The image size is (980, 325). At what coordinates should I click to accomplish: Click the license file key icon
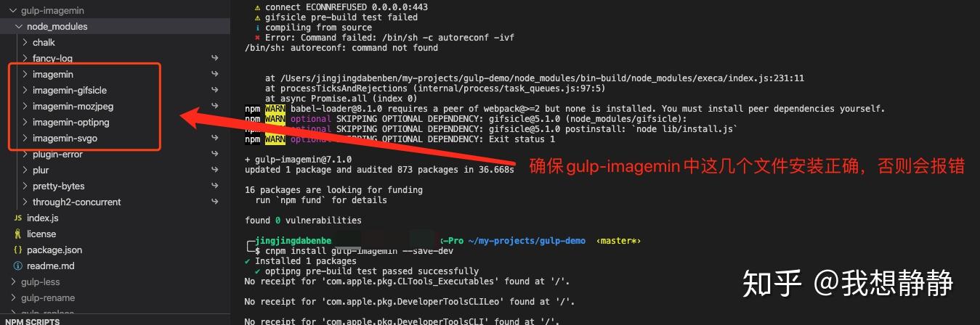click(18, 234)
